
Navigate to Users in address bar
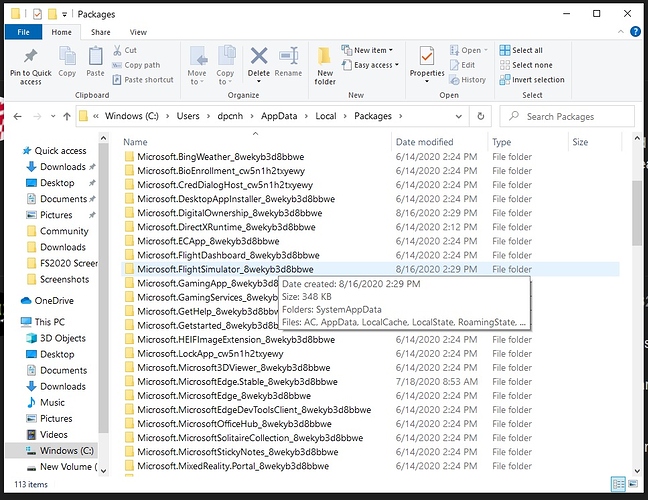188,116
